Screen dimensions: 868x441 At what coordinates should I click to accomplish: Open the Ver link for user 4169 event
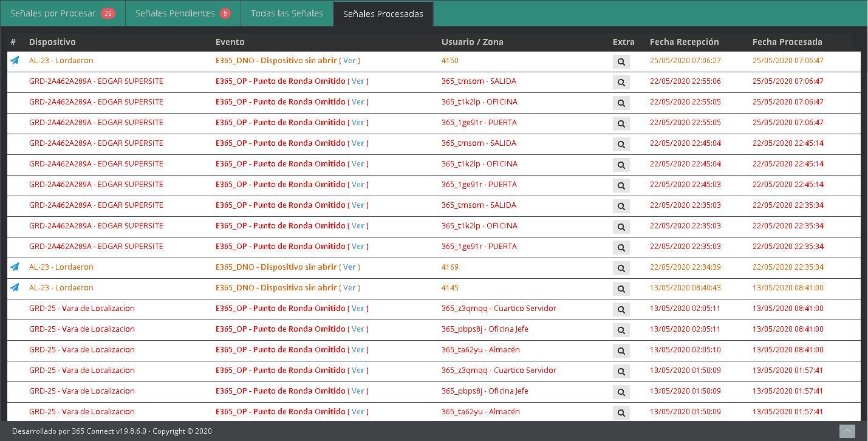click(x=349, y=267)
